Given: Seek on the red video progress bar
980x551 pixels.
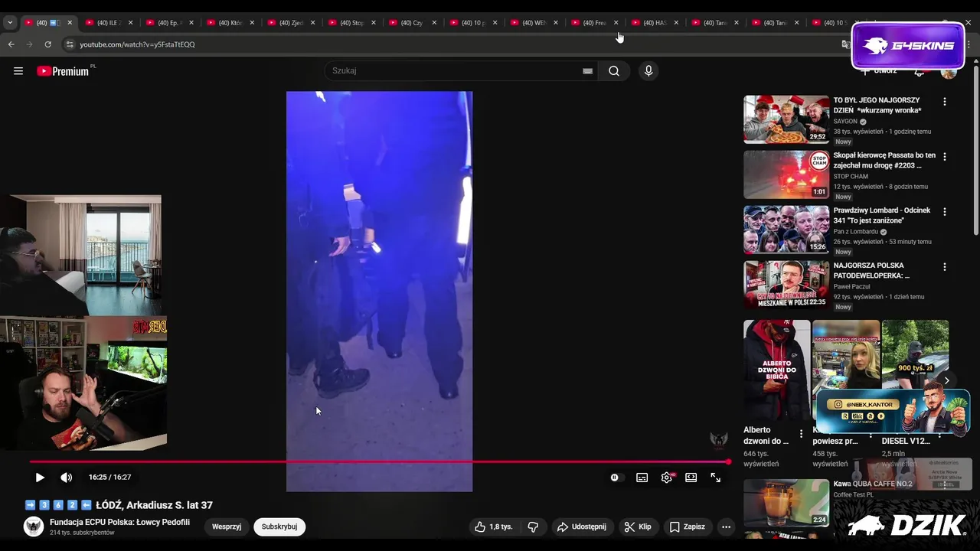Looking at the screenshot, I should [379, 462].
